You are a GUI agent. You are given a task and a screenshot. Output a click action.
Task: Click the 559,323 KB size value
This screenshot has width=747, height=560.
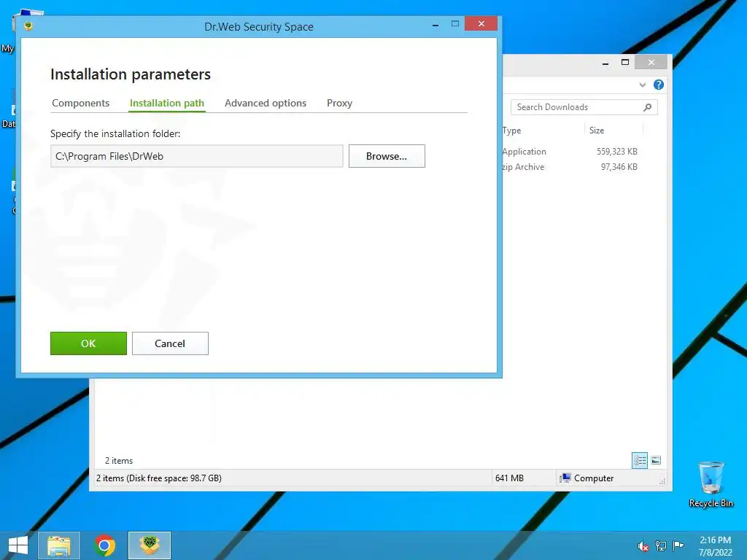coord(617,152)
